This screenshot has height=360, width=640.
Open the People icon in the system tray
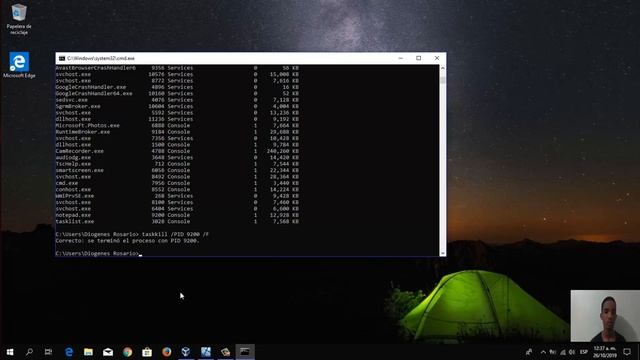pos(529,352)
